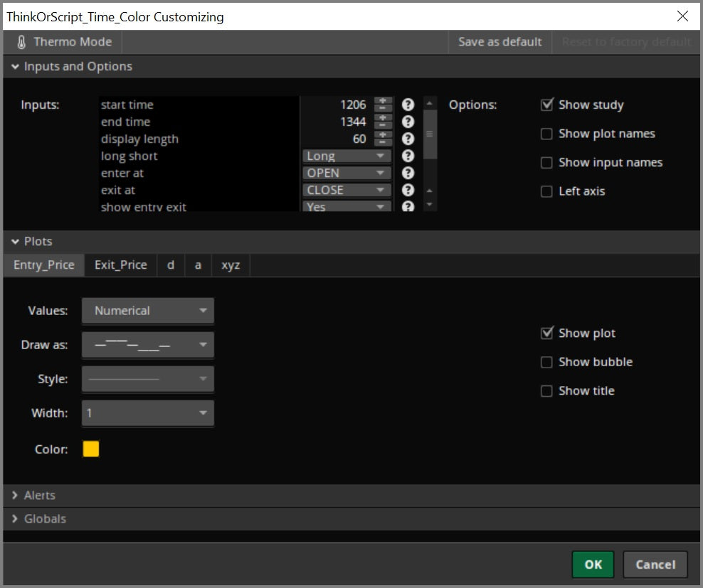
Task: Open the Draw as style dropdown
Action: point(147,345)
